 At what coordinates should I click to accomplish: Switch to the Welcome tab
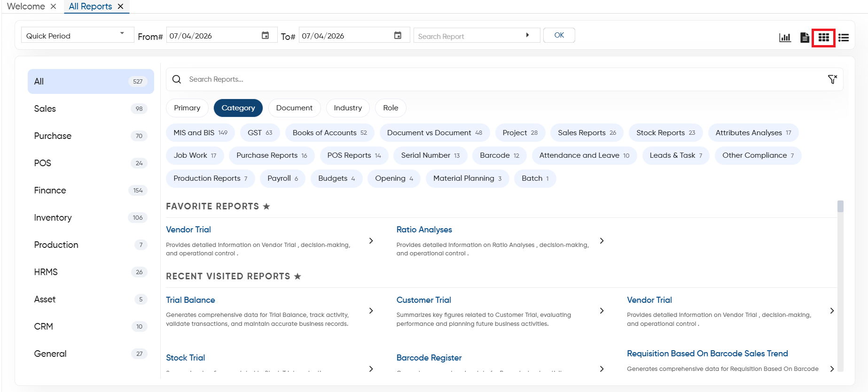pos(26,6)
